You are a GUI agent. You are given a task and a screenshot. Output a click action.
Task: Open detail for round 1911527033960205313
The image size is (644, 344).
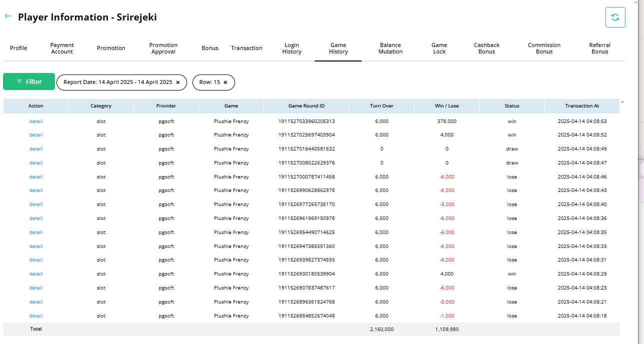pos(36,121)
